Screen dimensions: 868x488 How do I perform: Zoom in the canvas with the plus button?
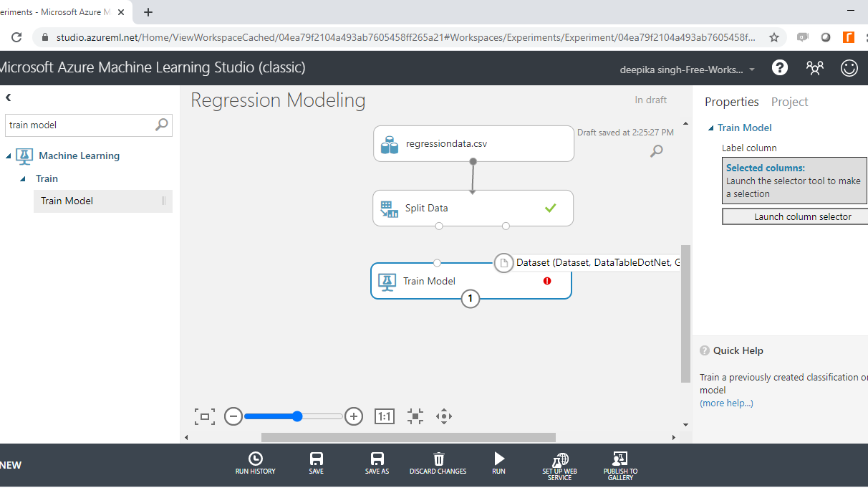pos(354,416)
